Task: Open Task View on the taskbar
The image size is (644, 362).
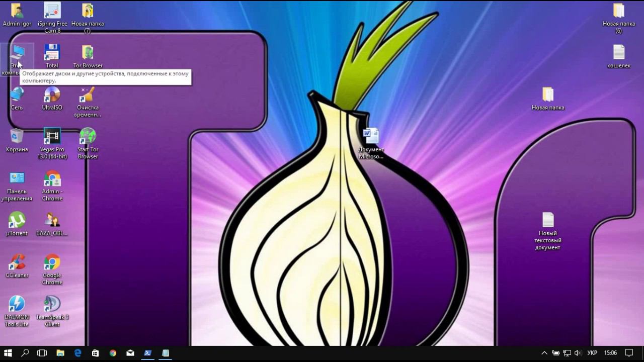Action: pos(42,353)
